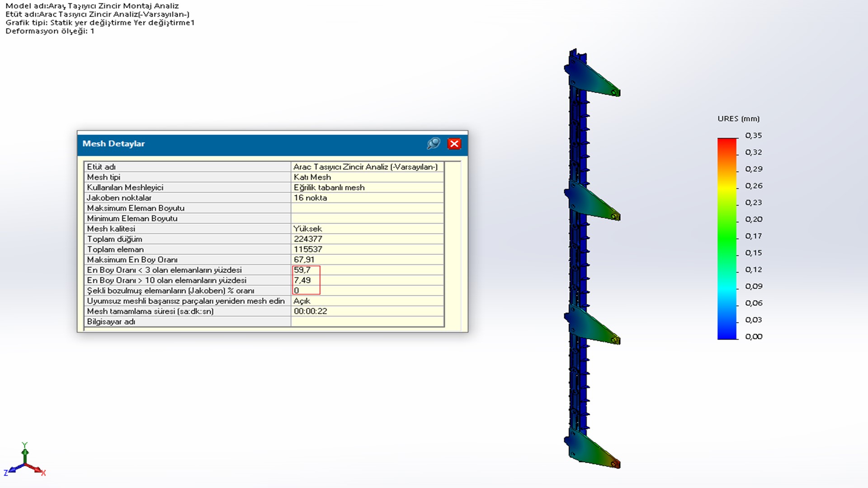Click the red top of the URES color legend
The width and height of the screenshot is (868, 488).
point(727,142)
